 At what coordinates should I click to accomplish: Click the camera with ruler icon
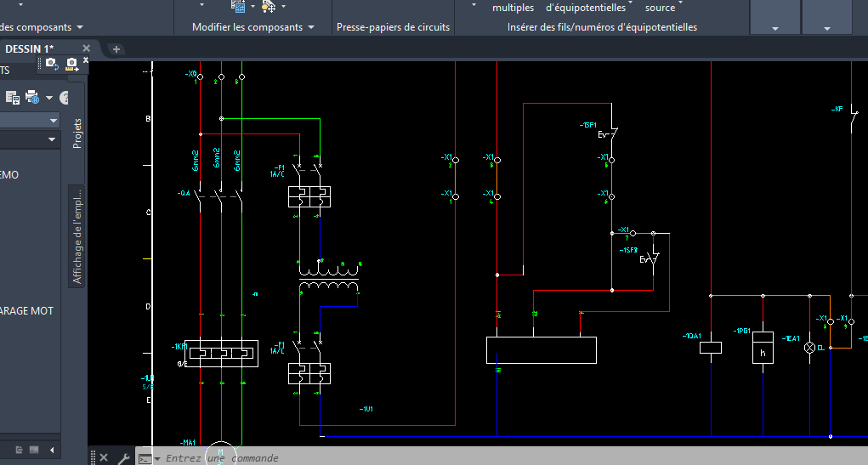click(x=71, y=64)
